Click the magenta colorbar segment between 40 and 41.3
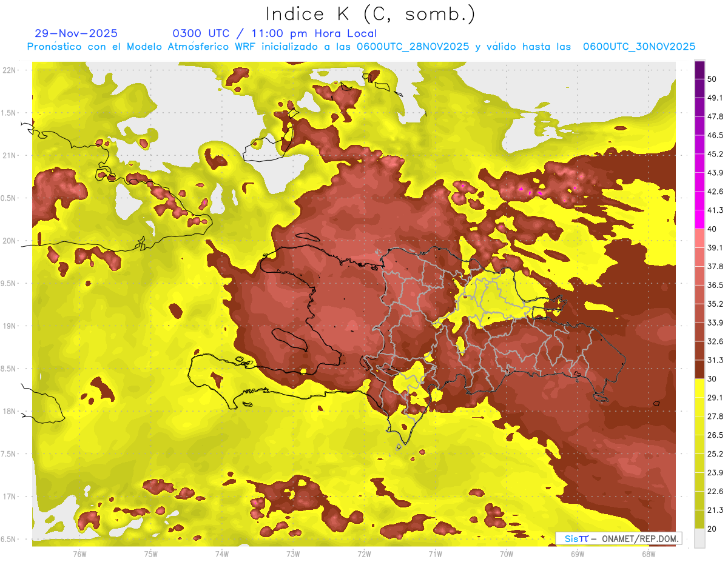This screenshot has height=562, width=728. pos(699,219)
